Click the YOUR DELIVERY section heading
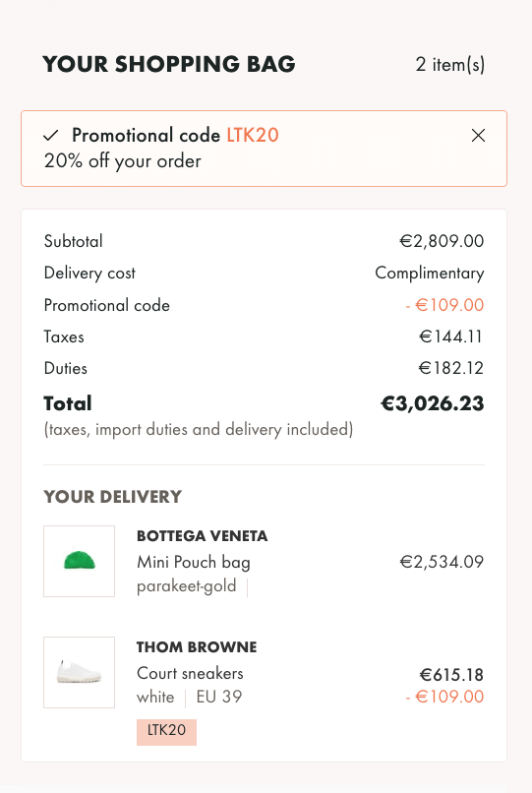The height and width of the screenshot is (793, 532). (x=112, y=497)
